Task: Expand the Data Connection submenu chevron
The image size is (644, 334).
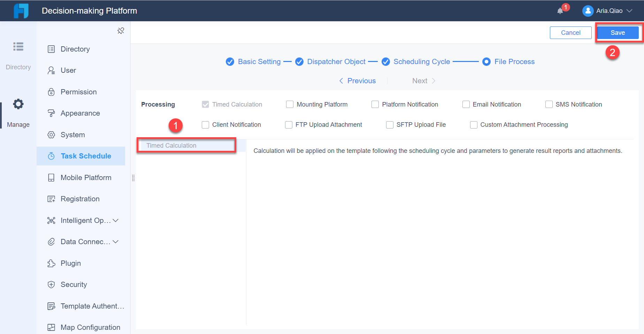Action: click(116, 242)
